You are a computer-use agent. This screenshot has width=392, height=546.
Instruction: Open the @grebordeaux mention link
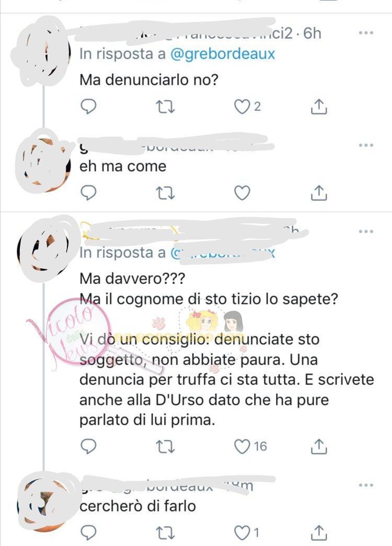pyautogui.click(x=223, y=54)
